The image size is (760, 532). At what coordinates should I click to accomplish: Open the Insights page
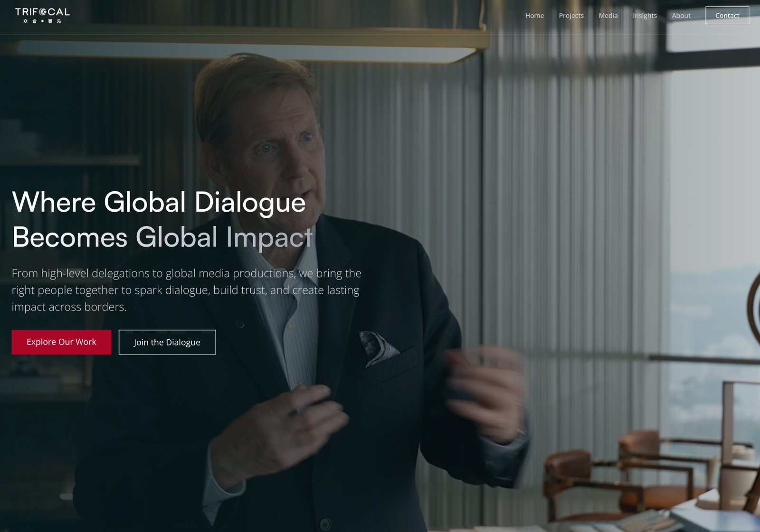point(645,15)
